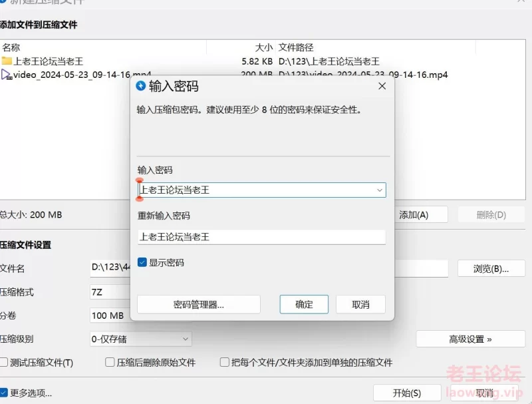Uncheck the 显示密码 checkbox
This screenshot has height=404, width=532.
[x=142, y=262]
